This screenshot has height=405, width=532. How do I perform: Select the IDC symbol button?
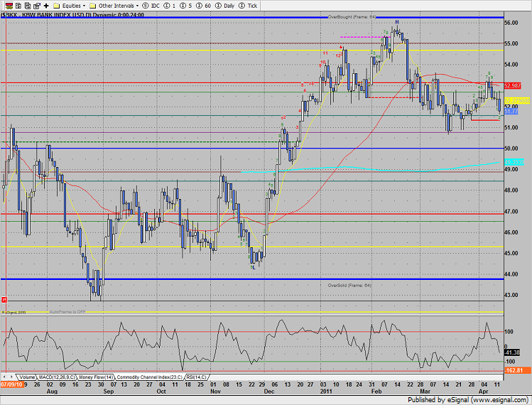[x=151, y=6]
